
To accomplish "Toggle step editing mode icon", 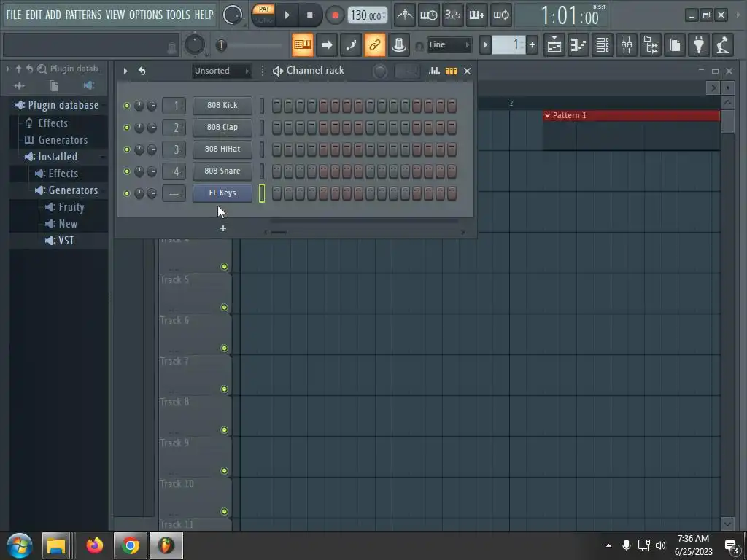I will click(351, 44).
